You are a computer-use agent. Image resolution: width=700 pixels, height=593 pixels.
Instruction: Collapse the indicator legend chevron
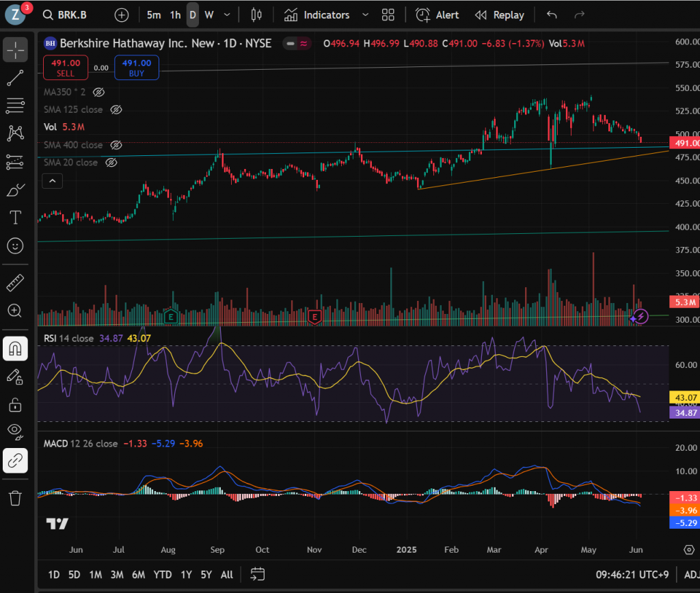click(x=53, y=181)
